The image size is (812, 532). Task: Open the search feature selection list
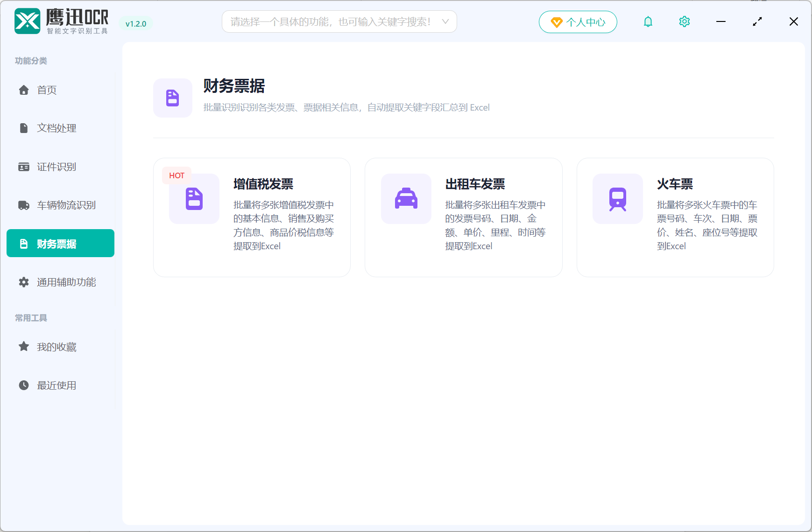339,21
